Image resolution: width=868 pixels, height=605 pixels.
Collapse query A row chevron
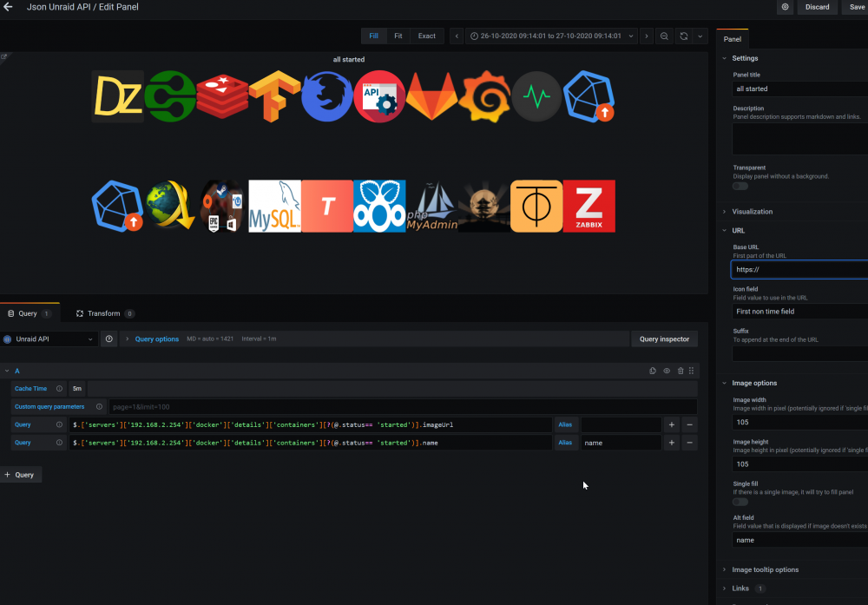tap(7, 371)
